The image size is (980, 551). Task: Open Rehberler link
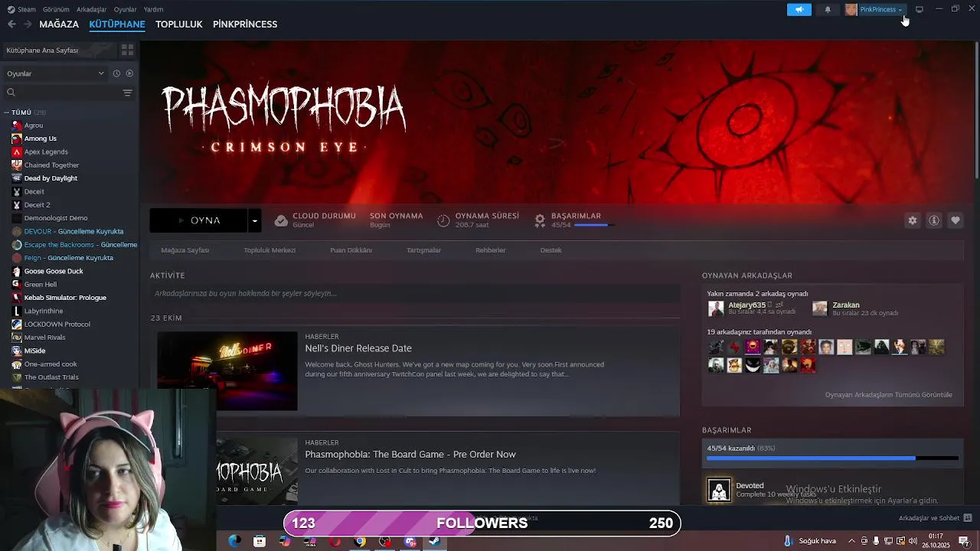pos(490,250)
